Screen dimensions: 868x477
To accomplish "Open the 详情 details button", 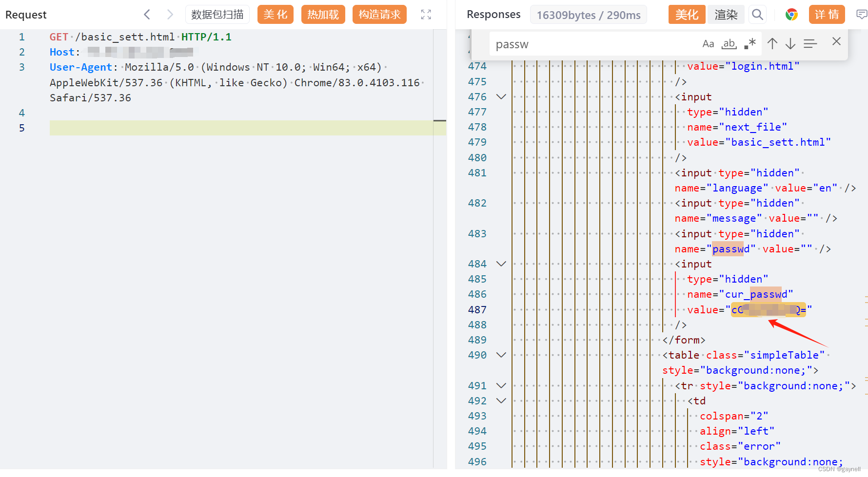I will (827, 15).
